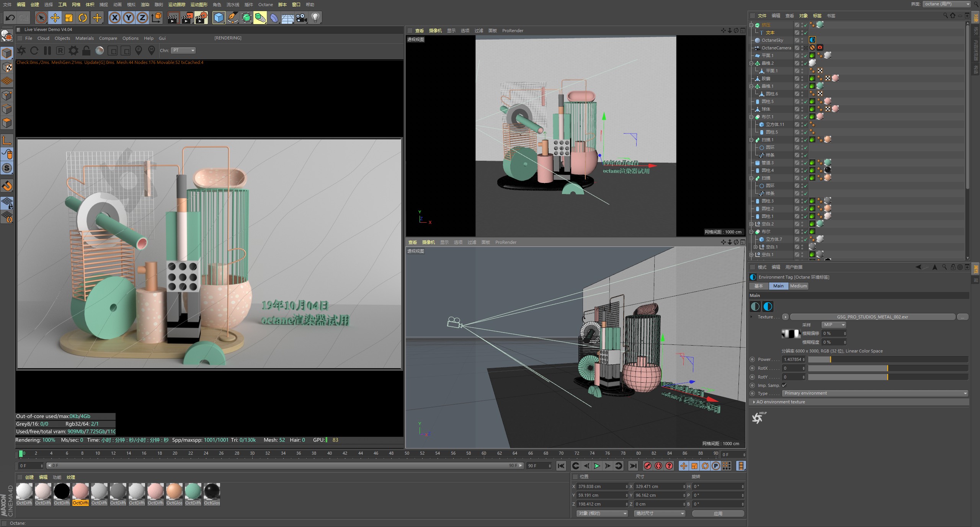Play the animation forward
Viewport: 980px width, 527px height.
(x=597, y=466)
